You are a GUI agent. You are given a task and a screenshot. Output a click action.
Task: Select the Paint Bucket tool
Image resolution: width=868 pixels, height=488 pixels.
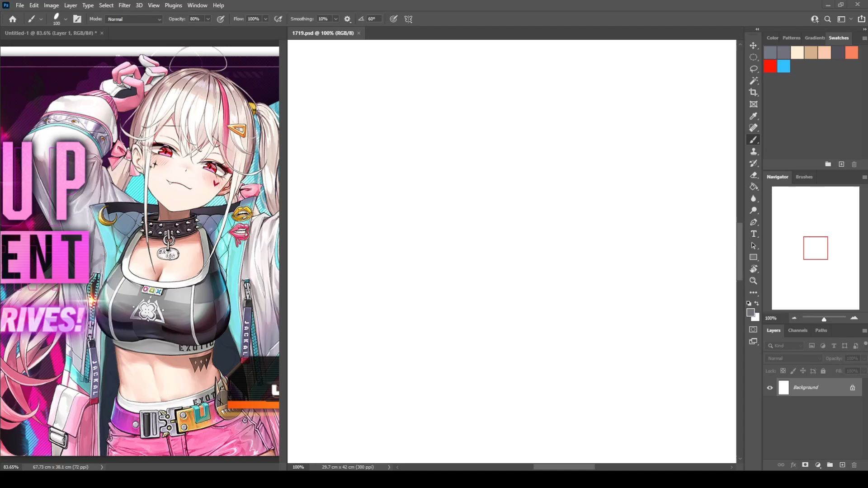[x=754, y=187]
